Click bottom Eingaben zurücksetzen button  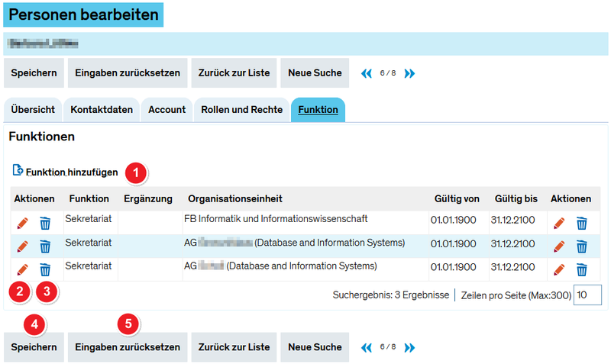pyautogui.click(x=128, y=347)
